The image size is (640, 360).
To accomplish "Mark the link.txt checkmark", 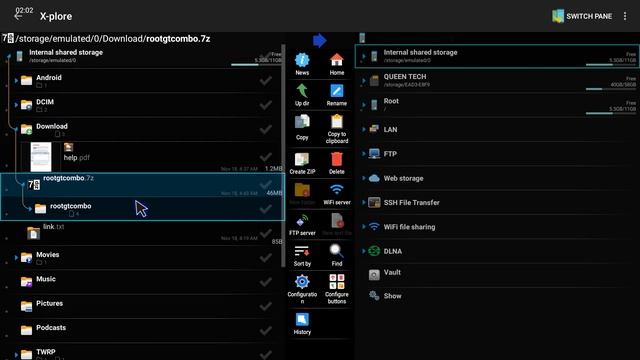I will [x=266, y=233].
